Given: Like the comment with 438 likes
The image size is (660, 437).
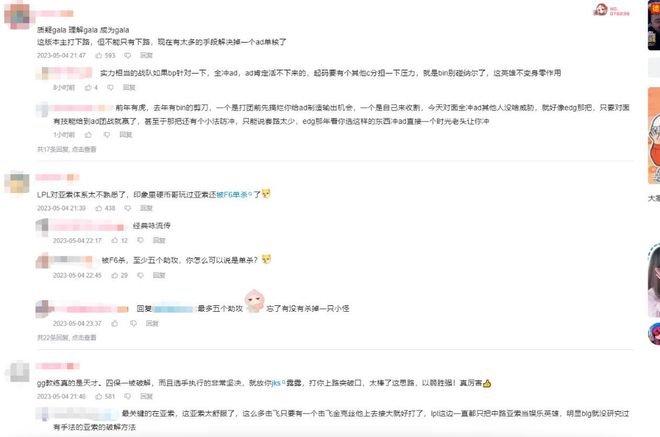Looking at the screenshot, I should [105, 208].
